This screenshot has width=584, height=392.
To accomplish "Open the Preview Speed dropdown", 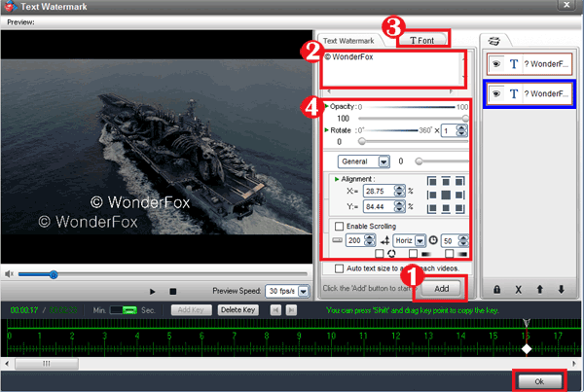I will (304, 291).
